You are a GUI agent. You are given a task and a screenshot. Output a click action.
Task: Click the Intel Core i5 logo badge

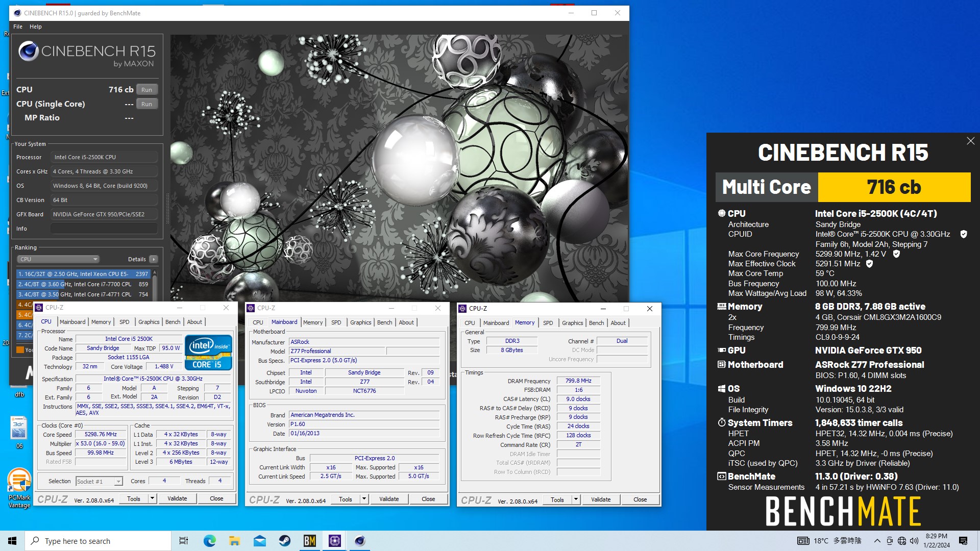(x=208, y=353)
